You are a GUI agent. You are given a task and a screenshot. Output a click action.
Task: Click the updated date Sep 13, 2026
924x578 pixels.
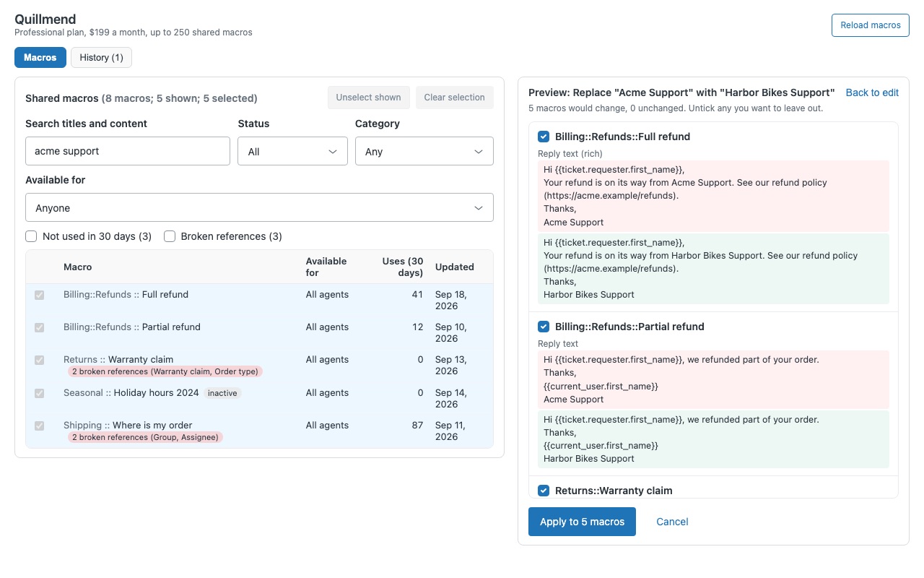click(x=451, y=365)
